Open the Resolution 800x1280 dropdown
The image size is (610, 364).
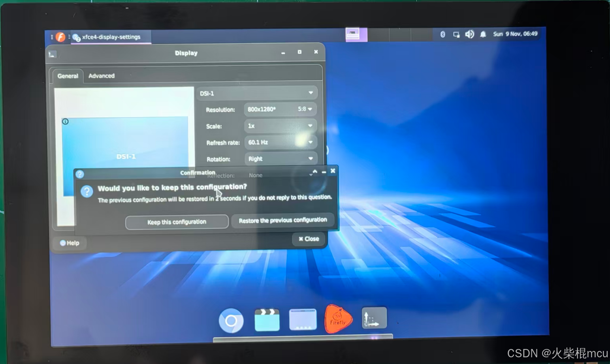tap(281, 109)
